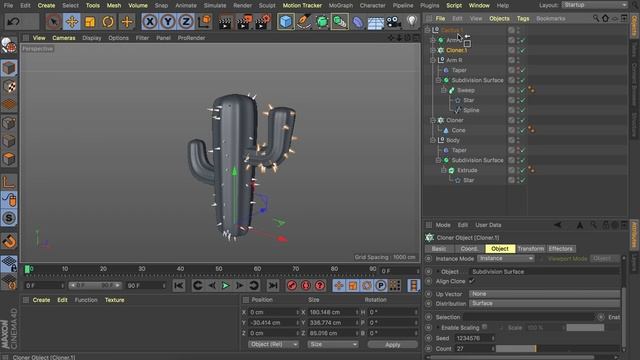Click the Undo arrow icon
This screenshot has height=360, width=640.
[13, 21]
